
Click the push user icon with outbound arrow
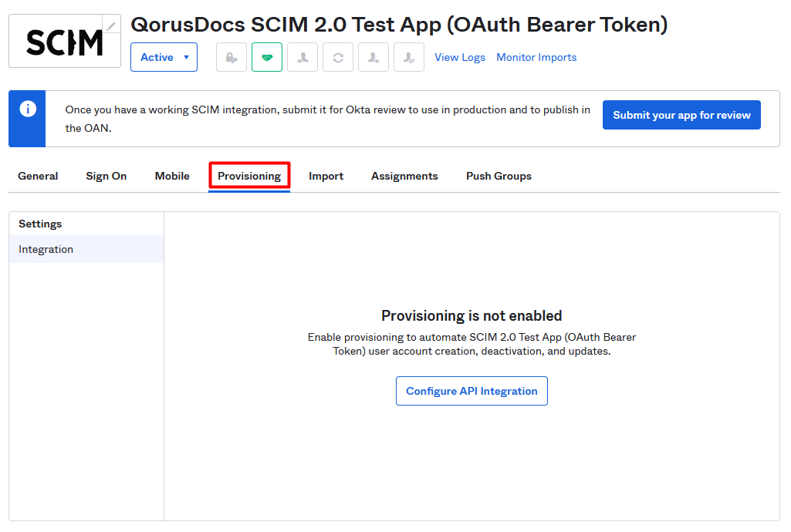[374, 57]
